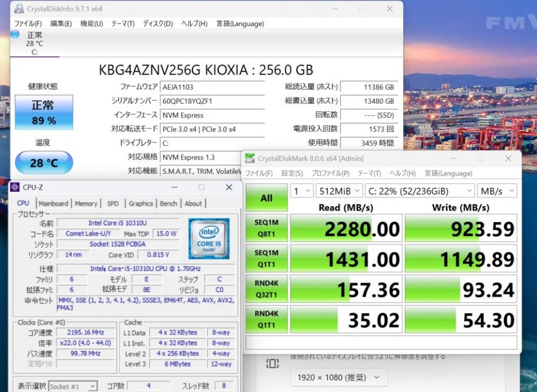The image size is (537, 392).
Task: Open ディスク(D) menu in CrystalDiskInfo
Action: 157,24
